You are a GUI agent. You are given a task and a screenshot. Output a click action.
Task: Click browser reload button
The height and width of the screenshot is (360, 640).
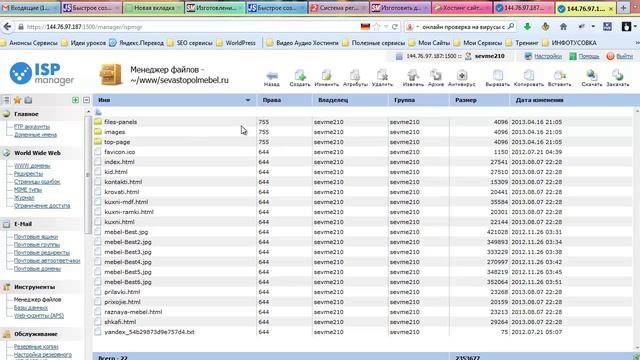(x=395, y=27)
